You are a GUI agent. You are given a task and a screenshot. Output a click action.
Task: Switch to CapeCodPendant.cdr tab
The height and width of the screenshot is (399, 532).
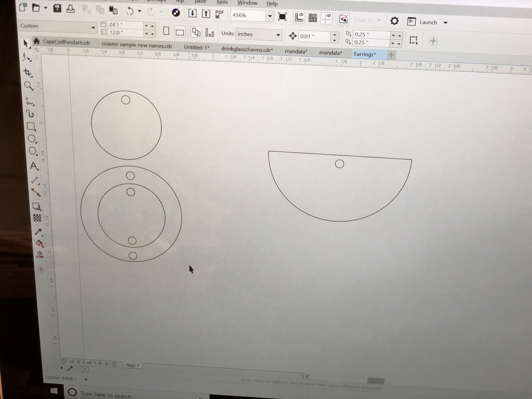[66, 42]
